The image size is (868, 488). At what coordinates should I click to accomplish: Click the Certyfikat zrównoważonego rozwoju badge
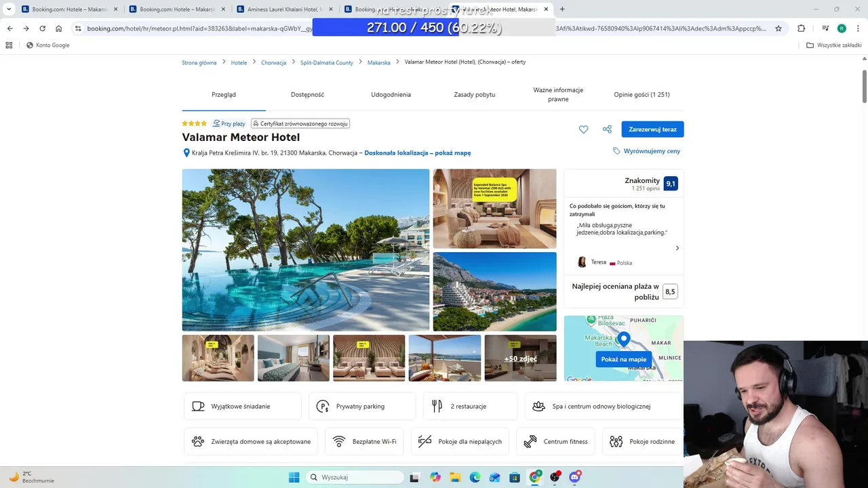point(300,124)
